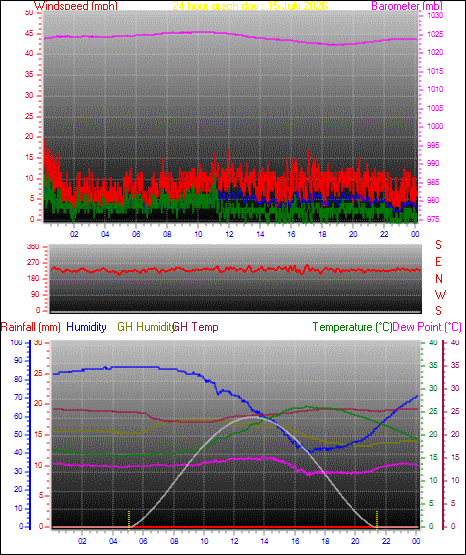Click the 1000 barometer scale value
Image resolution: width=466 pixels, height=555 pixels.
[x=435, y=126]
